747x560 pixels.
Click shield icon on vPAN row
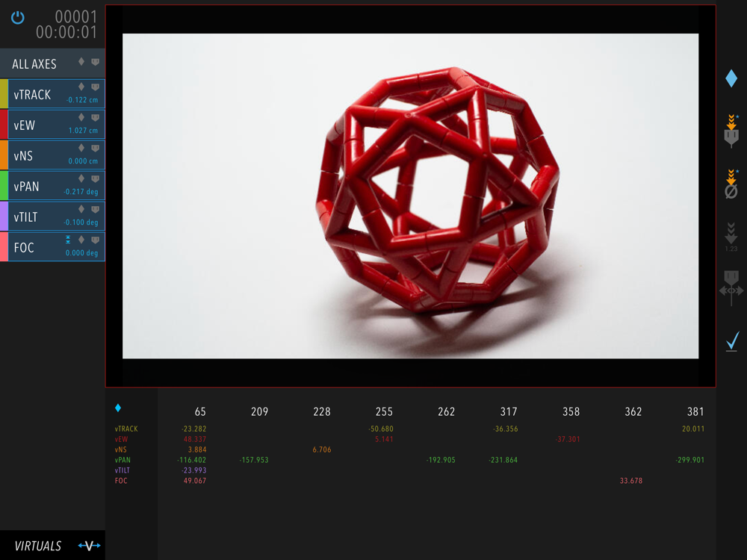point(96,178)
